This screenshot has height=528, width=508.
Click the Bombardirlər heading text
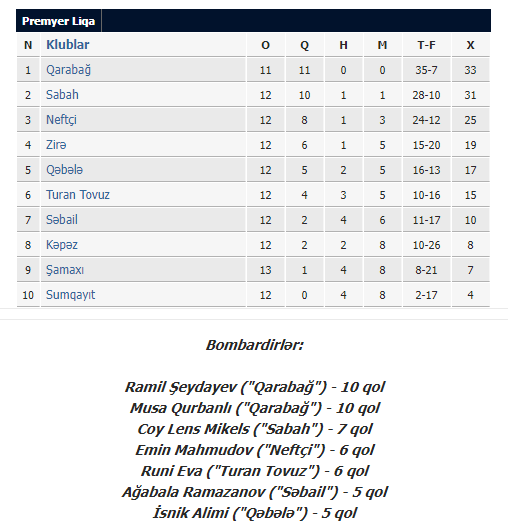click(255, 345)
